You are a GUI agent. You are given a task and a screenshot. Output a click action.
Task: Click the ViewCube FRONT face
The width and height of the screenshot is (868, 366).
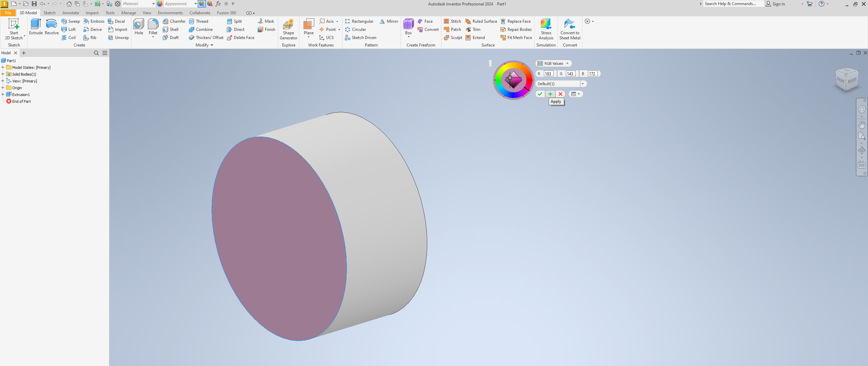click(840, 80)
